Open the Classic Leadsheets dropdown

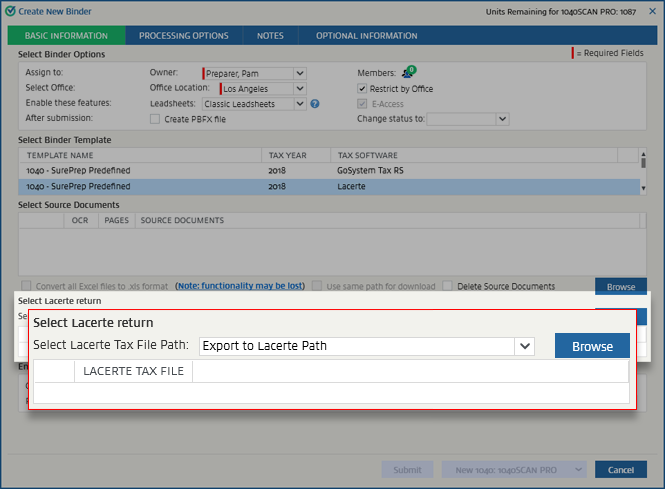299,103
